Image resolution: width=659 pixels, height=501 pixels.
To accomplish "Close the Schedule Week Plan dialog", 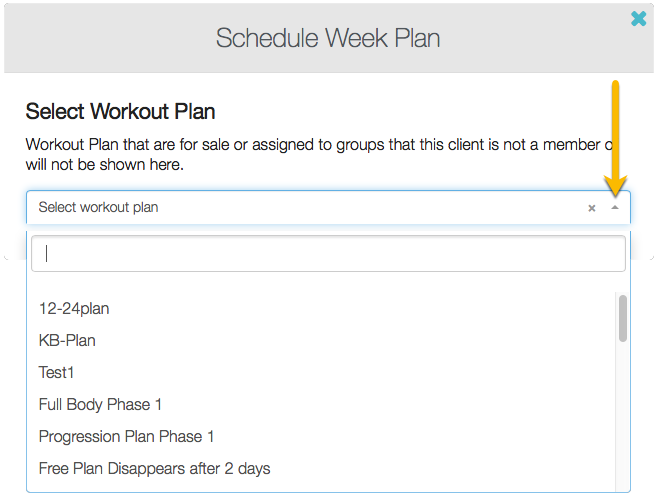I will pos(638,18).
